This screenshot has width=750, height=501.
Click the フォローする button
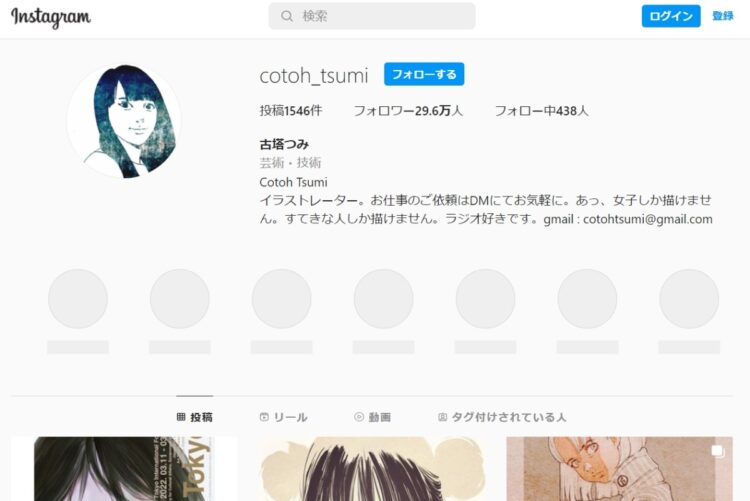pyautogui.click(x=424, y=74)
